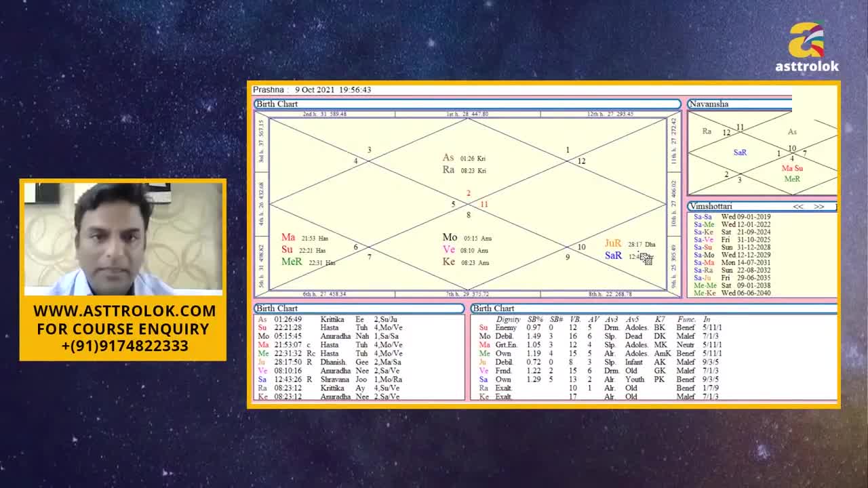Select the Sa-Ma dasha row

732,262
